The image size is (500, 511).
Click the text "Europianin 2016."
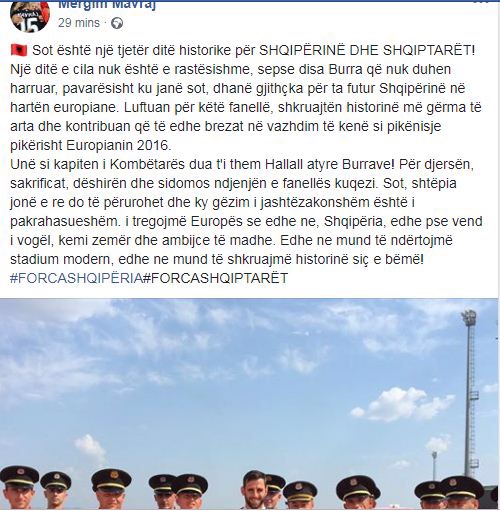coord(118,145)
